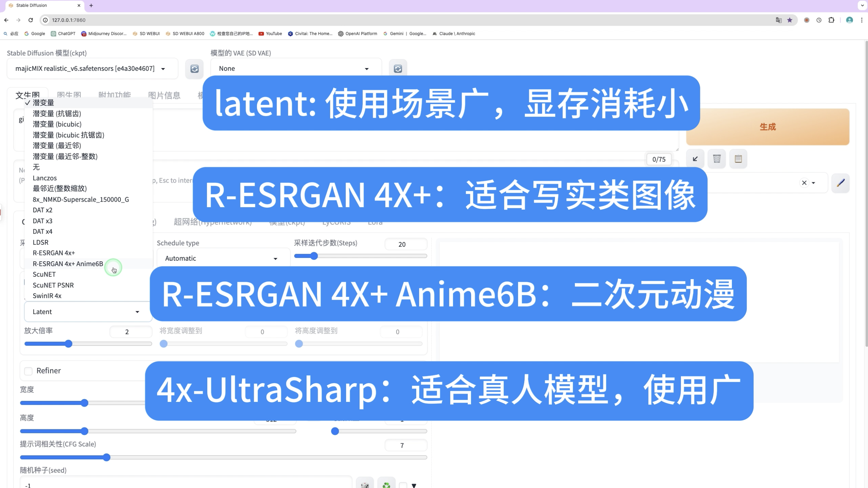Viewport: 868px width, 488px height.
Task: Open the Claude Anthropic bookmark
Action: coord(454,33)
